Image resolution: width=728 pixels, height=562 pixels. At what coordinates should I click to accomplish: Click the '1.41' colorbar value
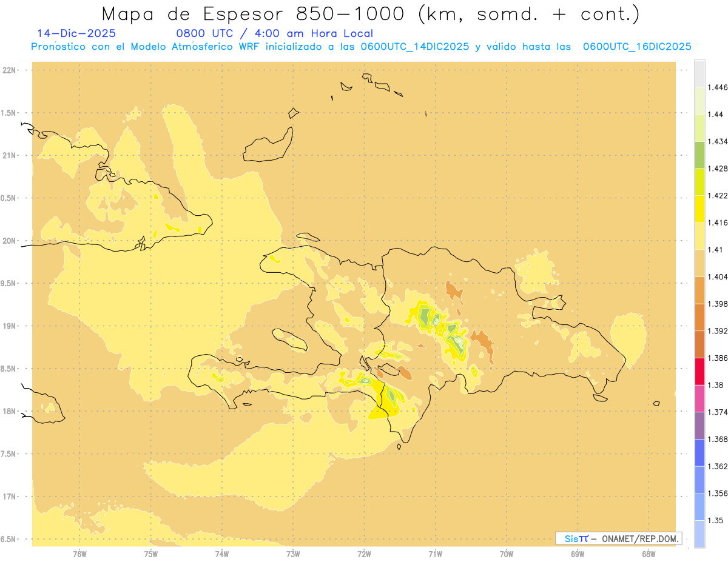click(715, 250)
